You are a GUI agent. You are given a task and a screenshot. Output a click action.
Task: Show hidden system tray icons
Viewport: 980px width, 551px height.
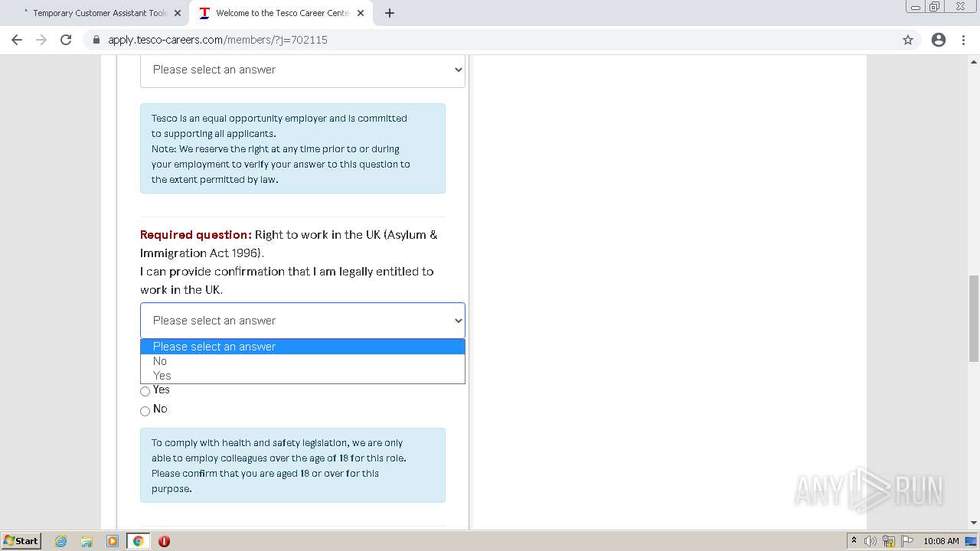pos(854,541)
